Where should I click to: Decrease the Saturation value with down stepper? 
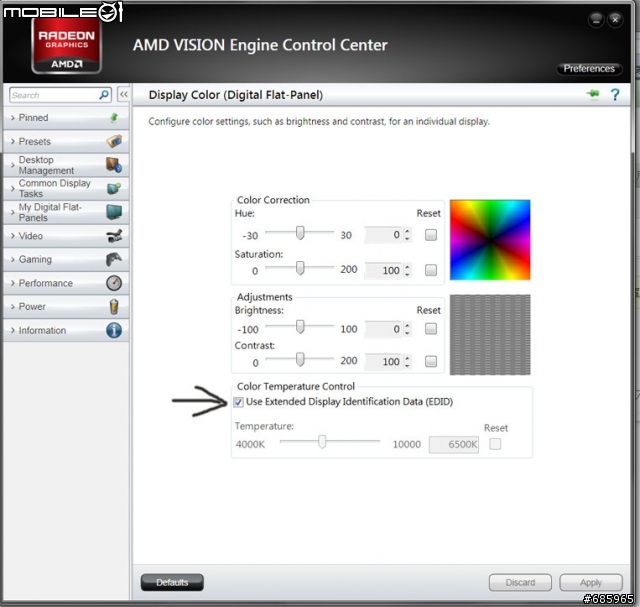point(407,274)
